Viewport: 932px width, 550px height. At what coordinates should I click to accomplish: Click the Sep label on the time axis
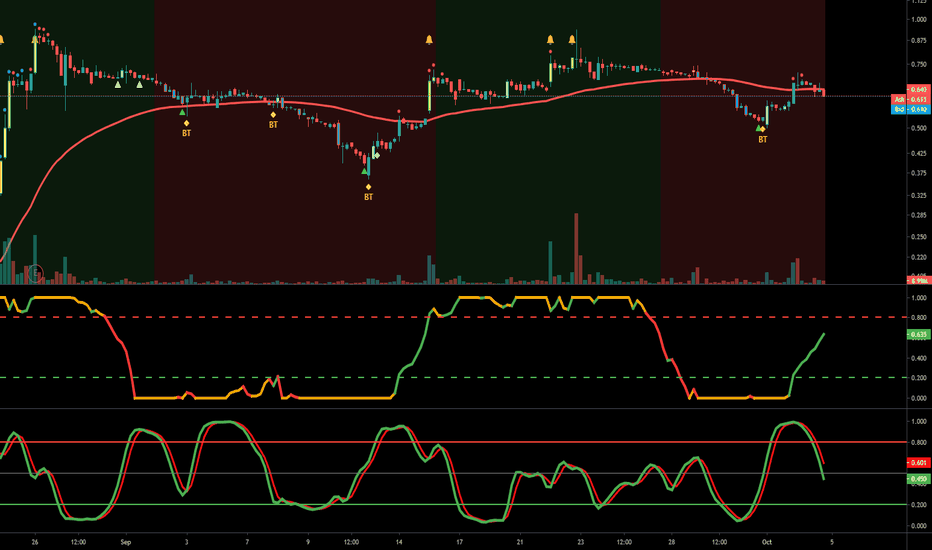125,542
